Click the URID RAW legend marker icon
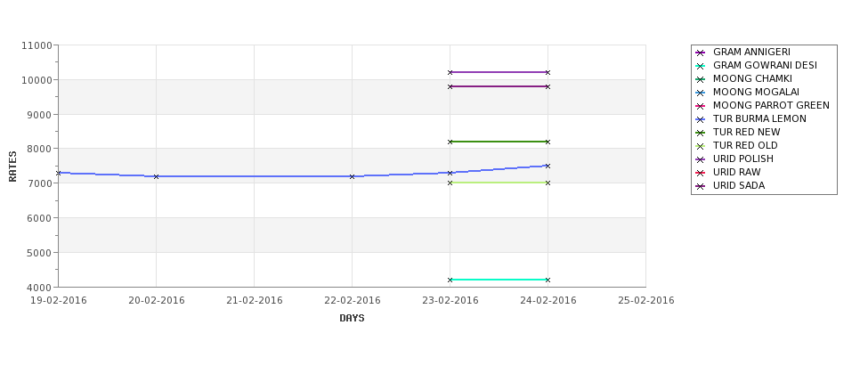Viewport: 868px width, 382px height. [x=701, y=174]
